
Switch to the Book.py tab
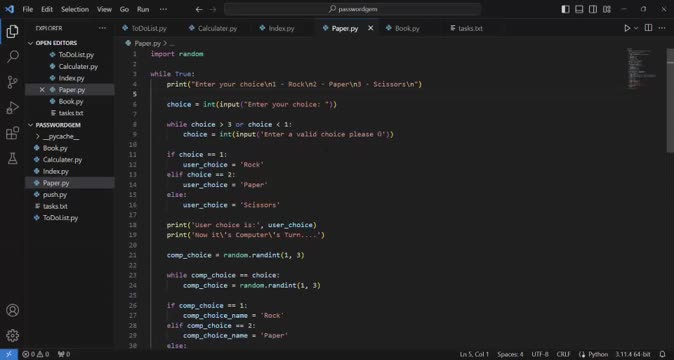click(x=407, y=28)
